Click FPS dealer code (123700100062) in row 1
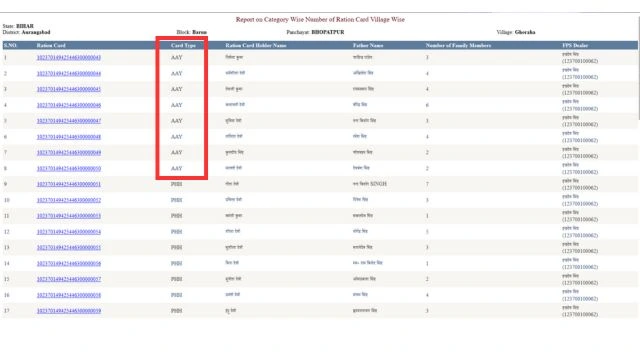 (580, 61)
